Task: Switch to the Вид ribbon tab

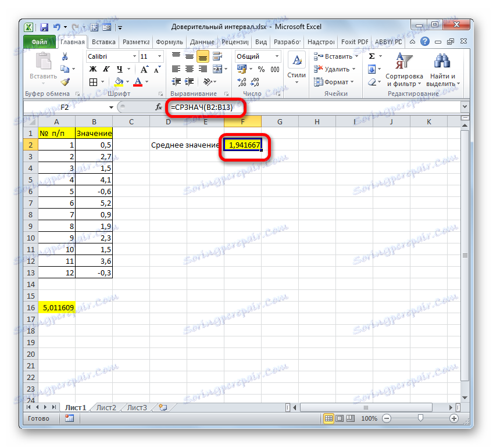Action: pyautogui.click(x=261, y=42)
